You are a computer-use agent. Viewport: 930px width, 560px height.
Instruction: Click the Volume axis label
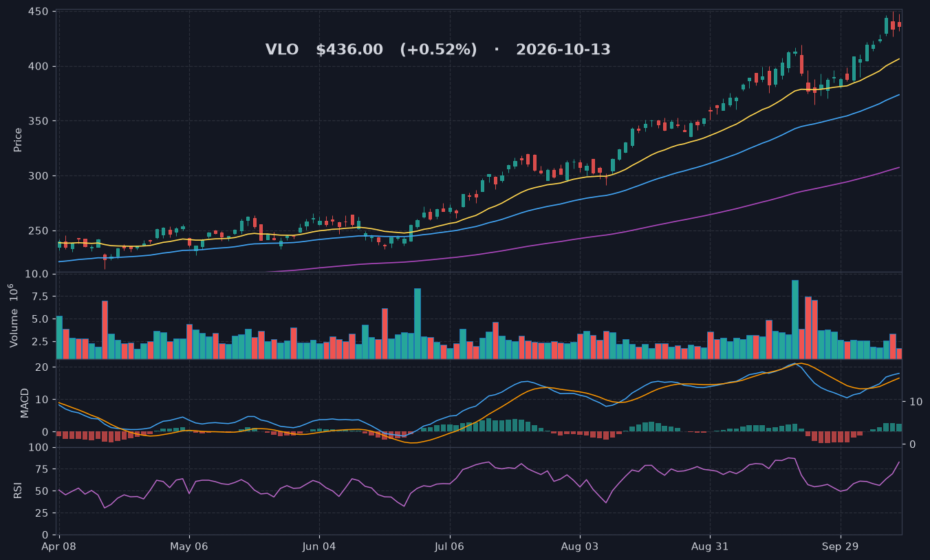point(12,315)
